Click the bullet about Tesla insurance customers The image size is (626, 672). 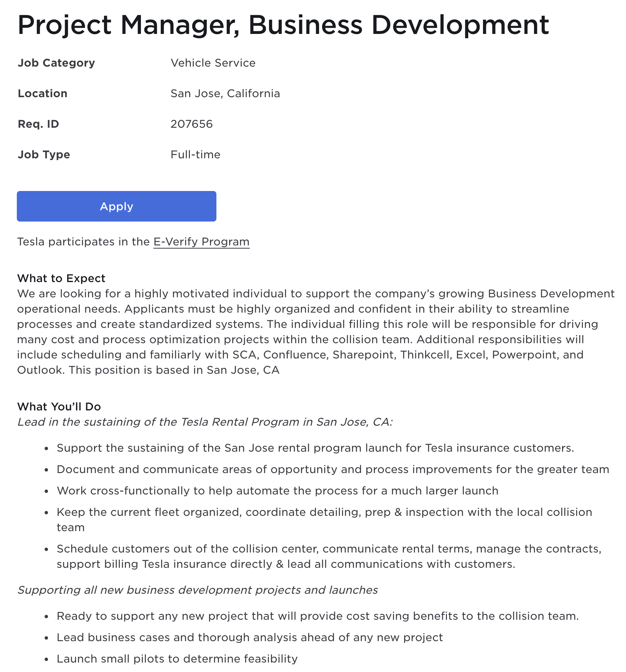[x=315, y=448]
